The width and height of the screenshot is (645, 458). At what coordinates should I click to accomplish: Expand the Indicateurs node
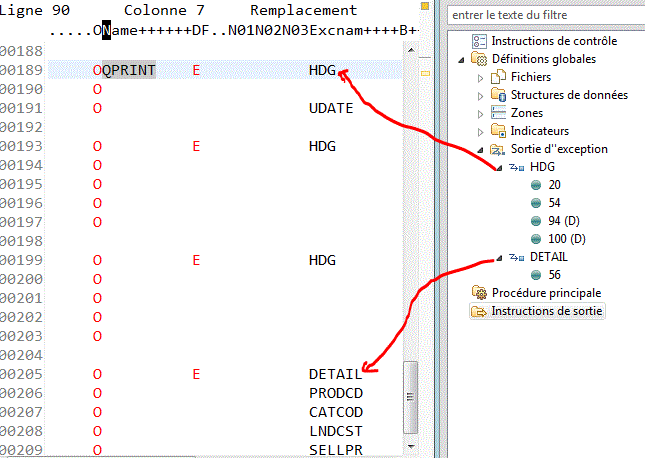pos(480,132)
